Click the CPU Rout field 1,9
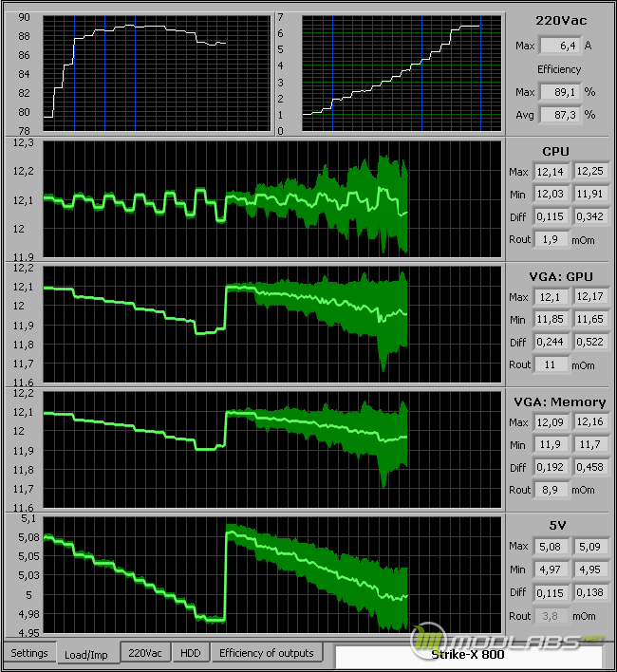Image resolution: width=617 pixels, height=672 pixels. tap(551, 239)
